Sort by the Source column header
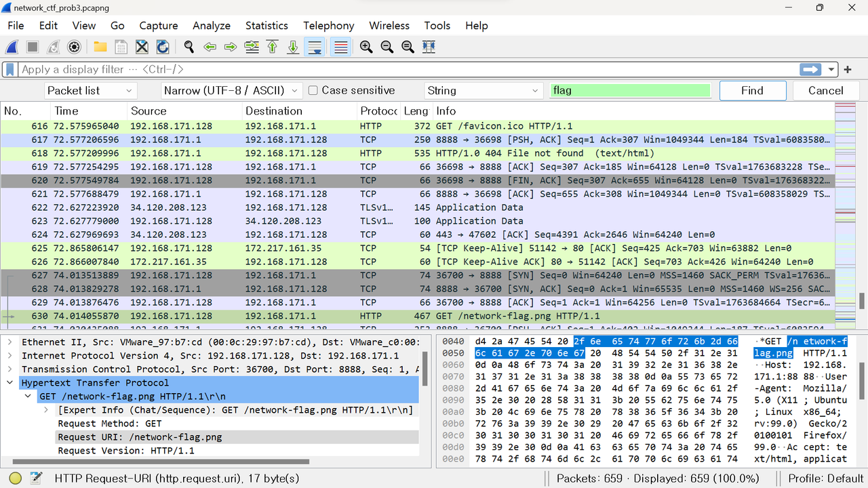The image size is (868, 488). coord(184,111)
